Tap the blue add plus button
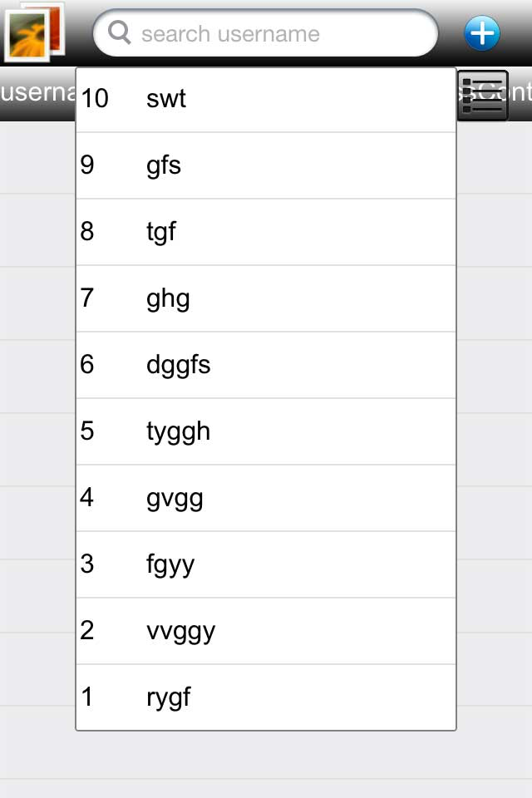Image resolution: width=532 pixels, height=798 pixels. tap(482, 33)
